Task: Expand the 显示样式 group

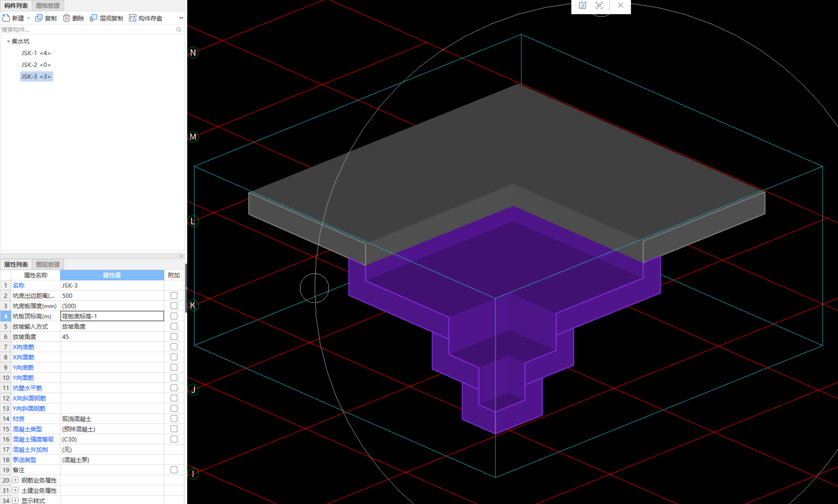Action: click(x=15, y=500)
